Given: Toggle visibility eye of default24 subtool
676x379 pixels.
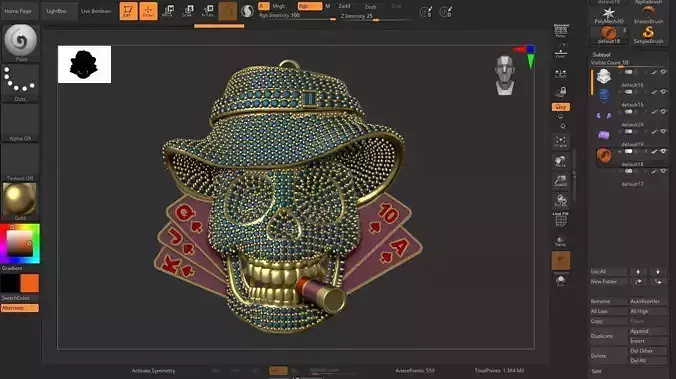Looking at the screenshot, I should [663, 112].
